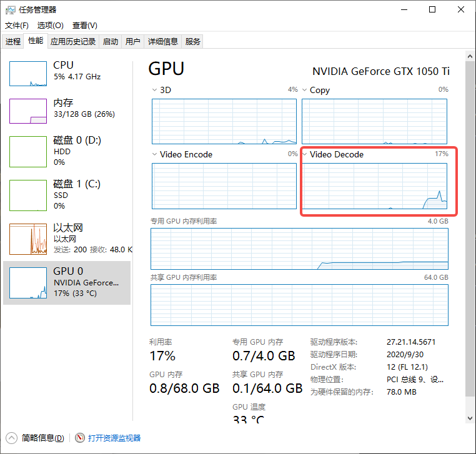Open the 选项(O) menu
The height and width of the screenshot is (454, 476).
click(50, 26)
